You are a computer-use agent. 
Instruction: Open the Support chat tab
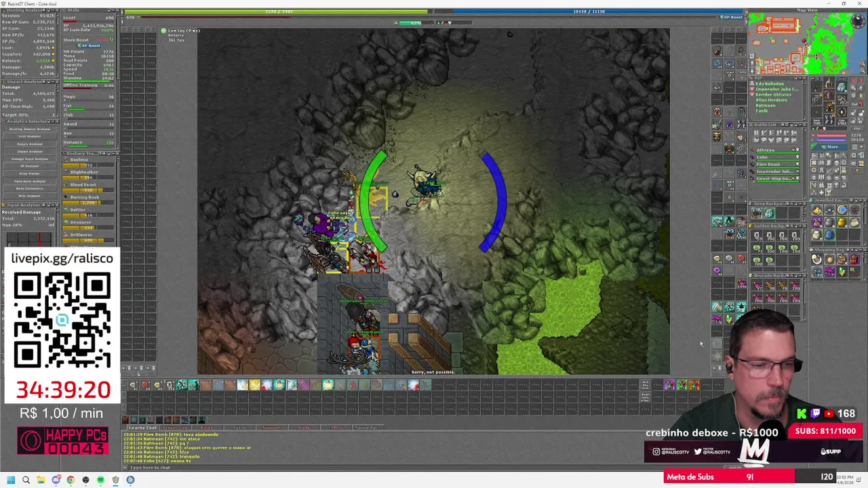pyautogui.click(x=271, y=428)
